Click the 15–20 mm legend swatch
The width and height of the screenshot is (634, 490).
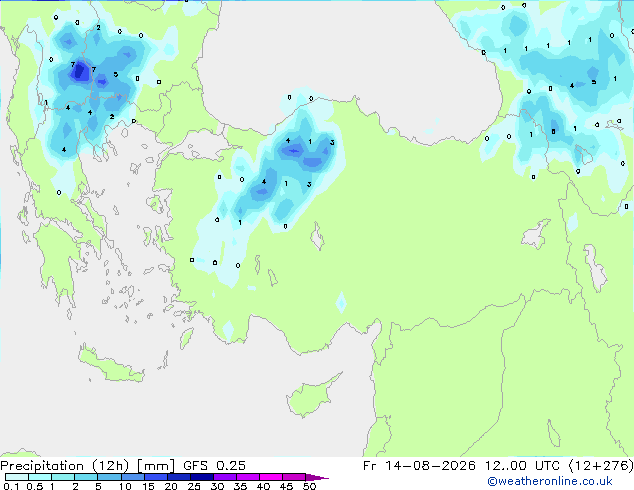156,477
